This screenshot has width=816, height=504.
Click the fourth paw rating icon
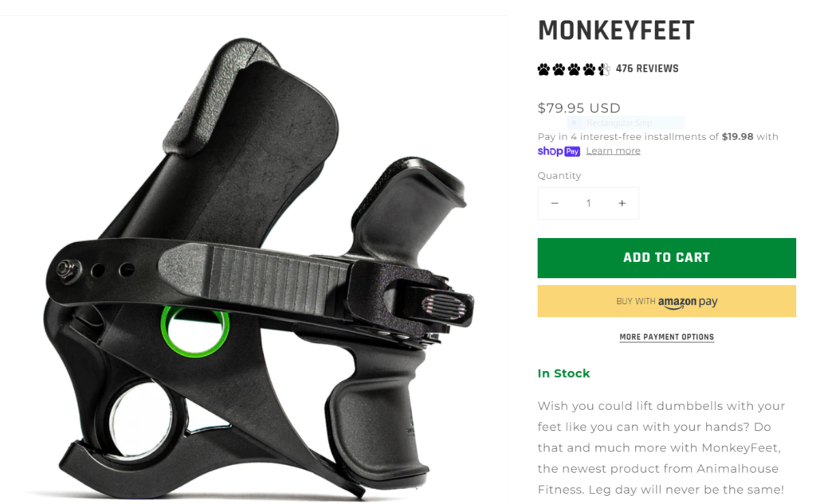pos(589,69)
